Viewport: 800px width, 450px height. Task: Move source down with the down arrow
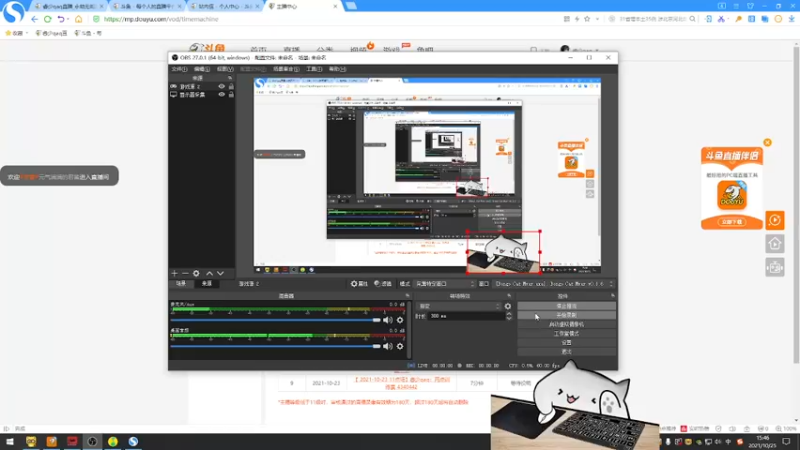point(220,273)
